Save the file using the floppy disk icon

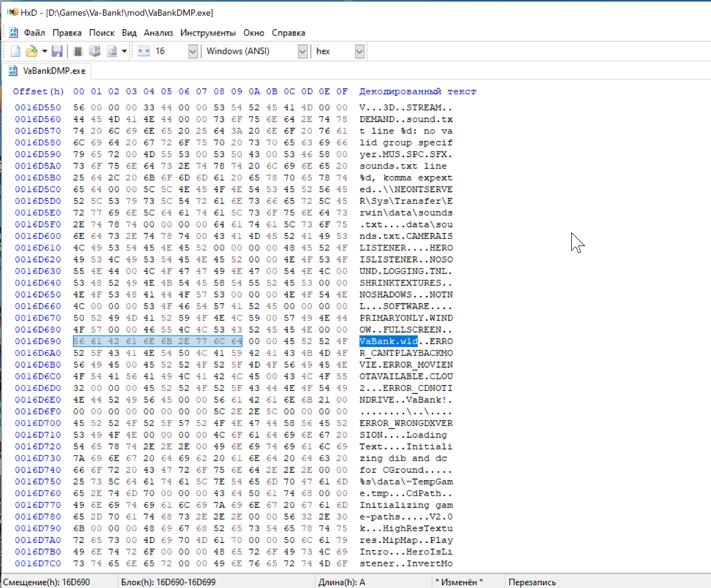tap(57, 52)
